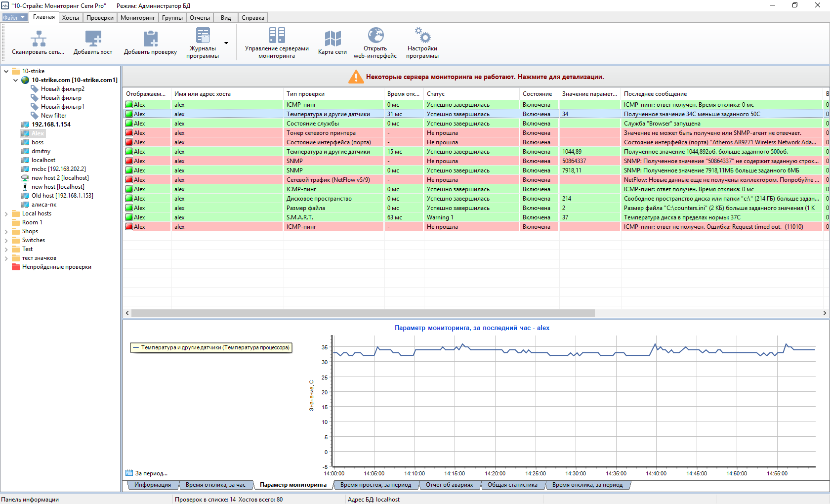Open the program logs icon

pyautogui.click(x=203, y=36)
